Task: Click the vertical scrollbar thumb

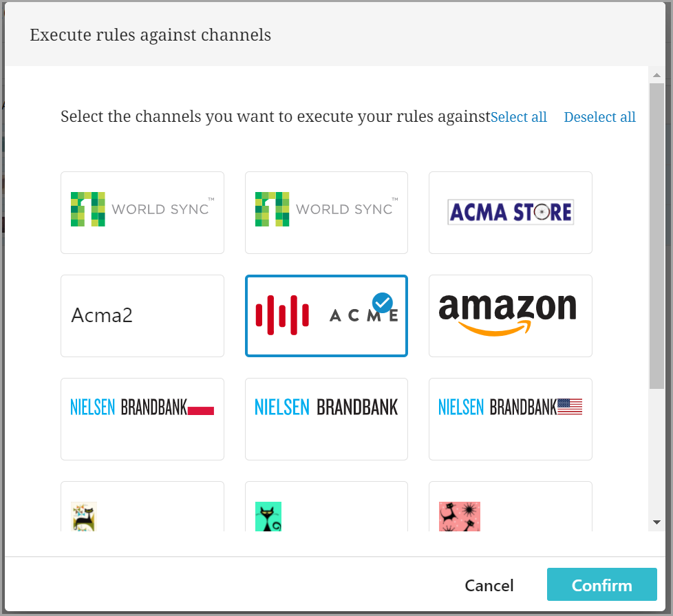Action: coord(656,234)
